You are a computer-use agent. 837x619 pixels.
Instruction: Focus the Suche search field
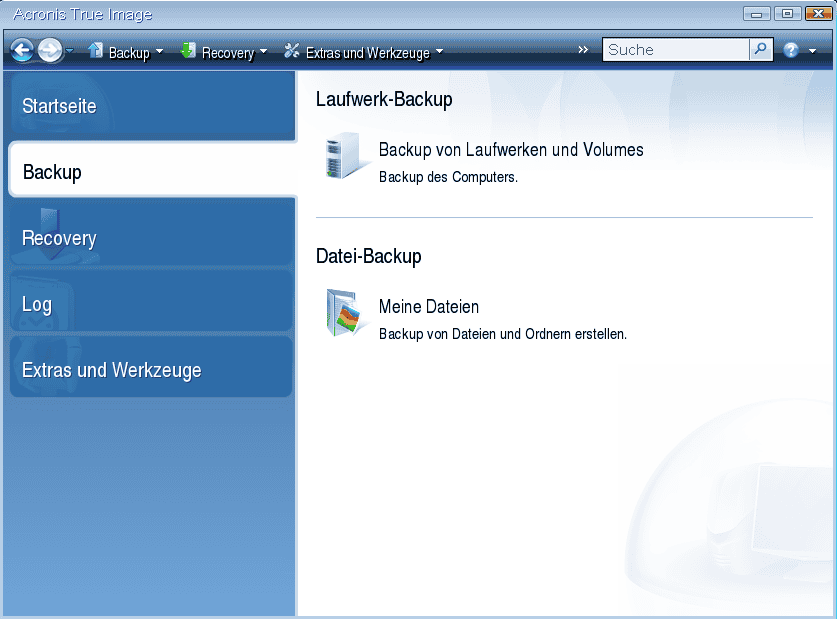[676, 50]
